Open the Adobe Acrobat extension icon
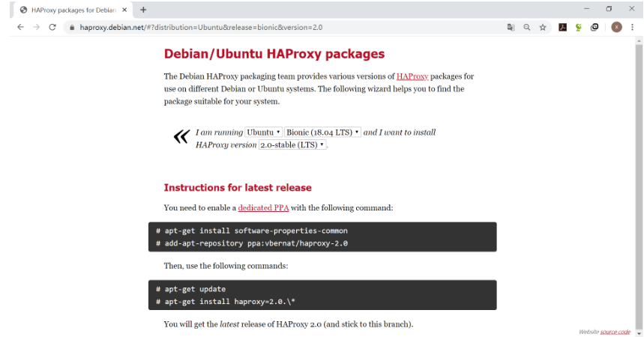This screenshot has height=337, width=644. pos(562,28)
